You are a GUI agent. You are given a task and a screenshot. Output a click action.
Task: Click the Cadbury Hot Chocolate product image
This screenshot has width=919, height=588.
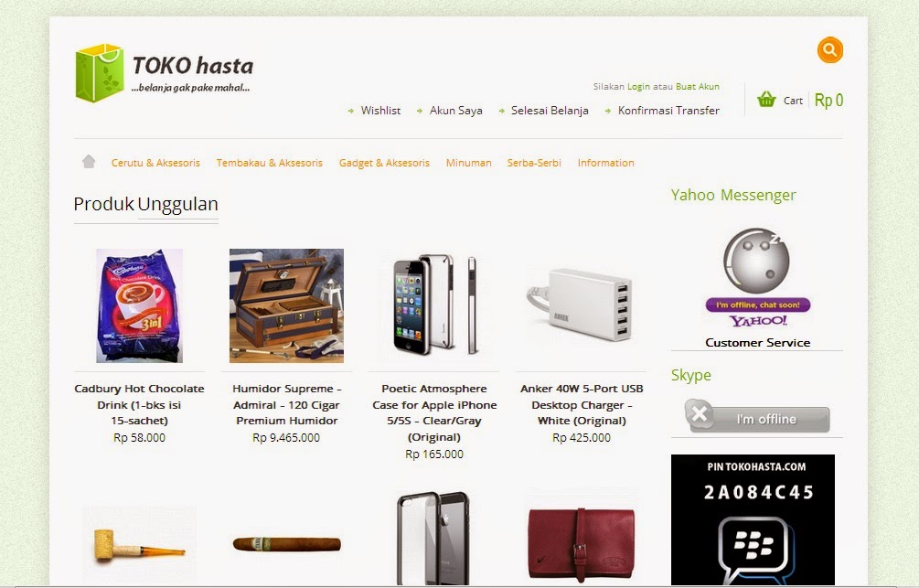point(140,305)
